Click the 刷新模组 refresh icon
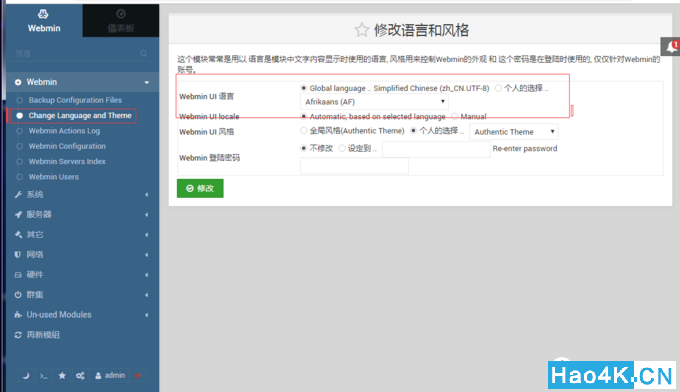 pos(18,335)
